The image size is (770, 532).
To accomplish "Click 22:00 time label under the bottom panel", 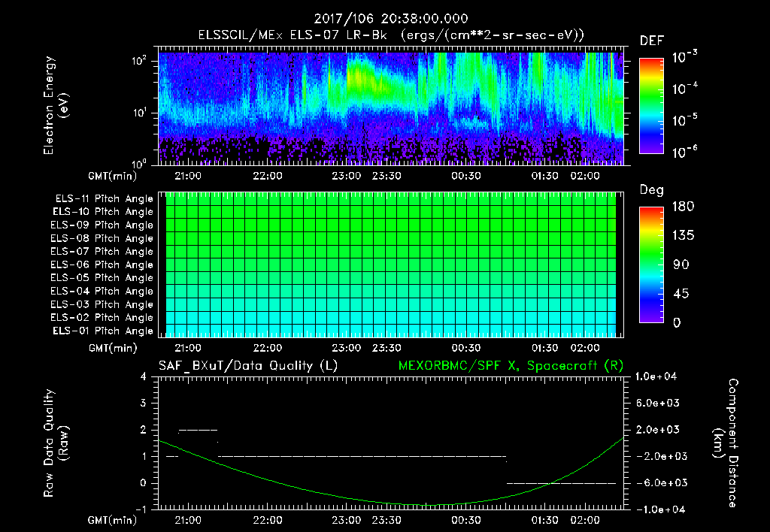I will tap(268, 520).
